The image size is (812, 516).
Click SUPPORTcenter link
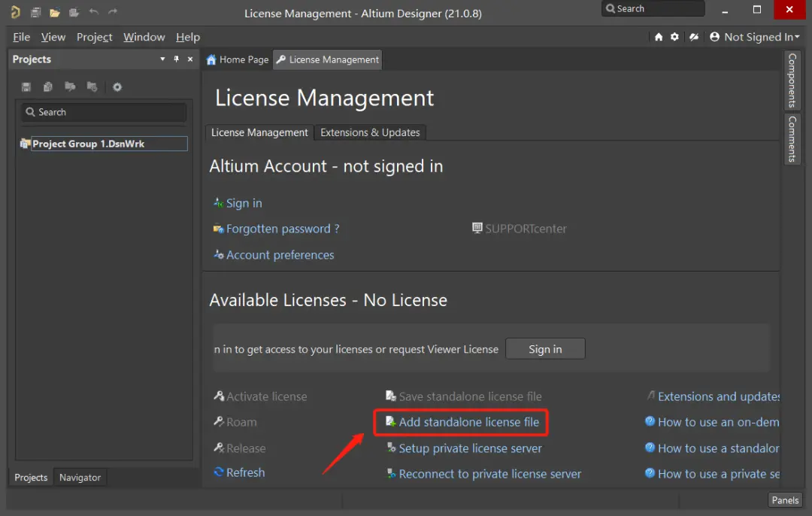[526, 229]
